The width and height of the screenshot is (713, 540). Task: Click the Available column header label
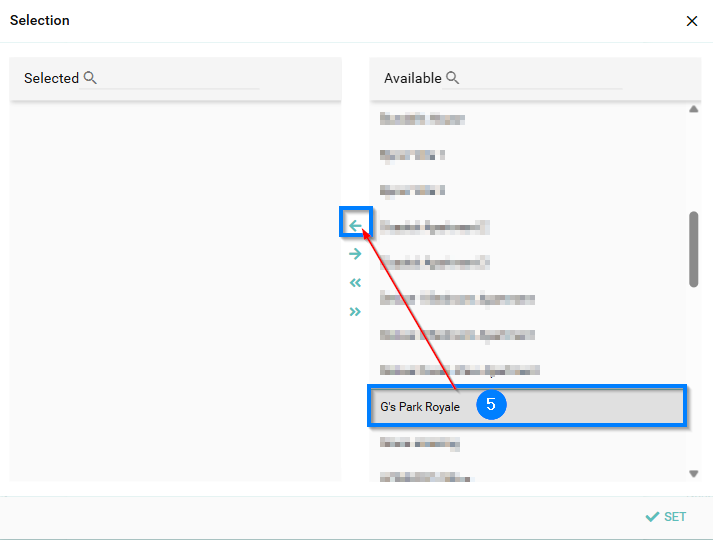(x=412, y=78)
